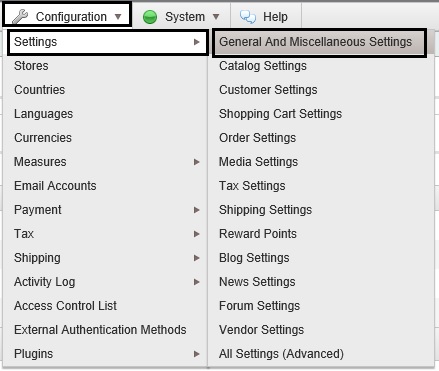Screen dimensions: 439x371
Task: Open the System menu dropdown arrow
Action: pos(216,17)
